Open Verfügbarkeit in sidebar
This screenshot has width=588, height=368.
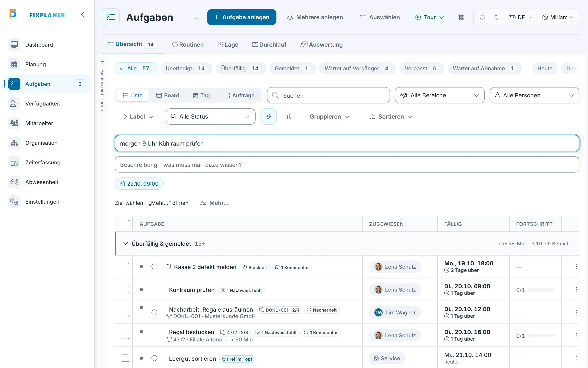click(47, 103)
